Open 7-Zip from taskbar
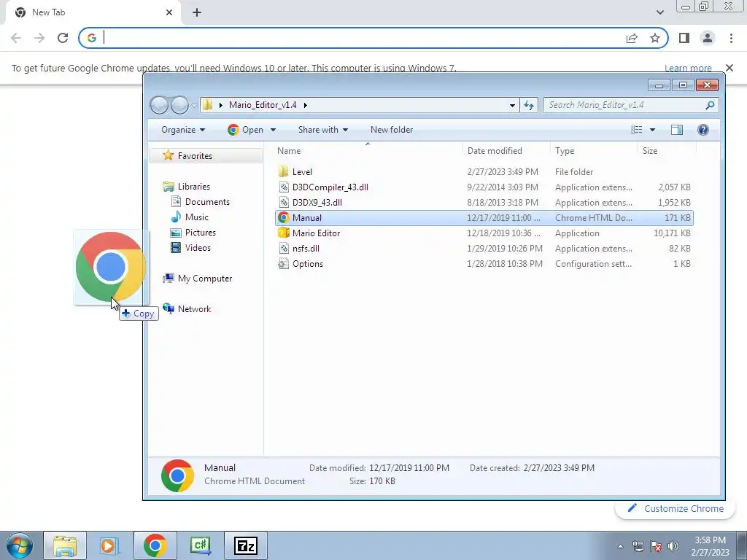This screenshot has width=747, height=560. point(246,545)
